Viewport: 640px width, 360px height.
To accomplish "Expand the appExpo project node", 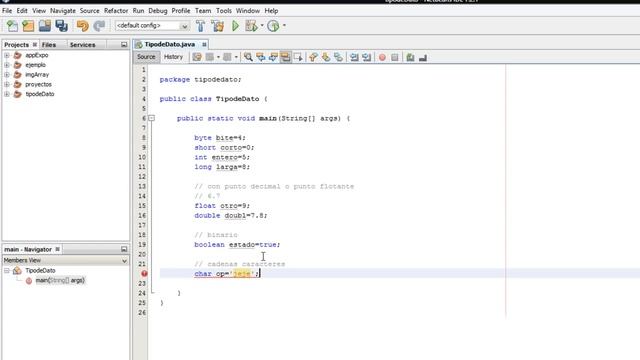I will click(7, 55).
